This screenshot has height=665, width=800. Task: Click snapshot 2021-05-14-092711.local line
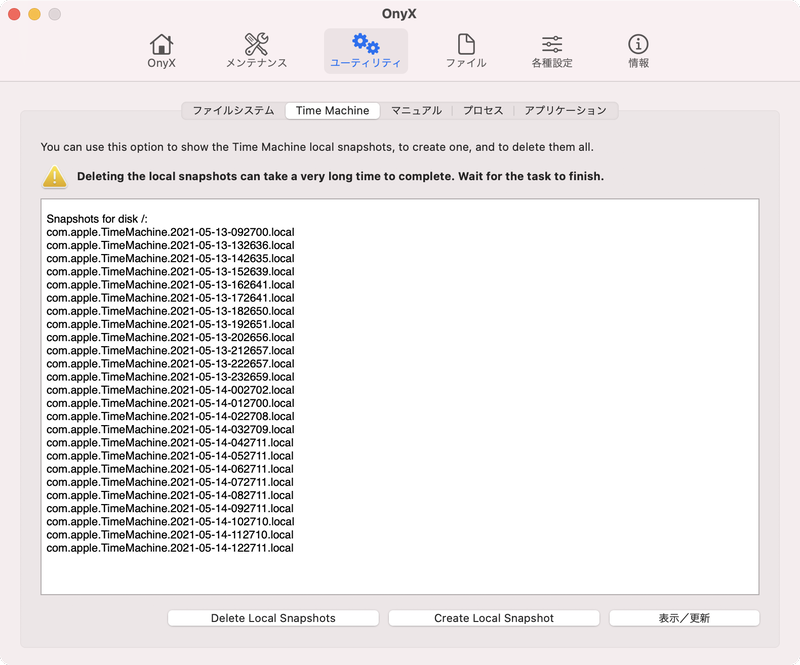click(x=170, y=508)
